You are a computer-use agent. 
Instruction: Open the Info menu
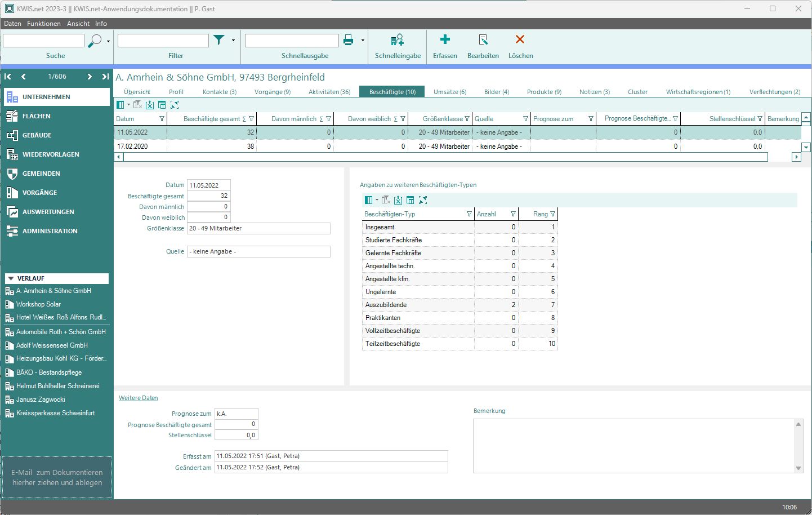(x=101, y=24)
